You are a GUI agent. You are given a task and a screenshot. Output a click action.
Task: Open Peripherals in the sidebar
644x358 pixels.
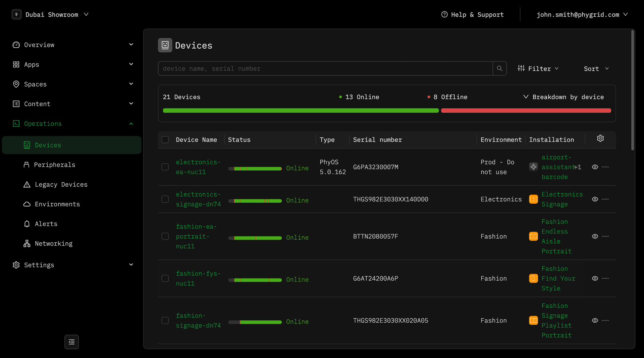[54, 165]
